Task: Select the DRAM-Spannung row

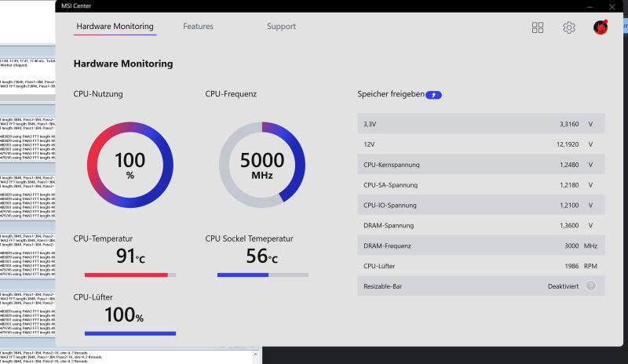Action: (481, 225)
